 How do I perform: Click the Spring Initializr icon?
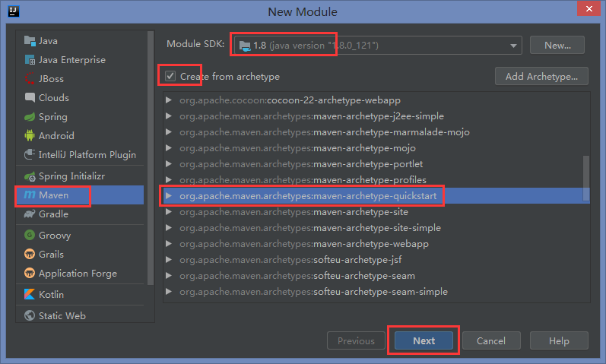(x=30, y=176)
